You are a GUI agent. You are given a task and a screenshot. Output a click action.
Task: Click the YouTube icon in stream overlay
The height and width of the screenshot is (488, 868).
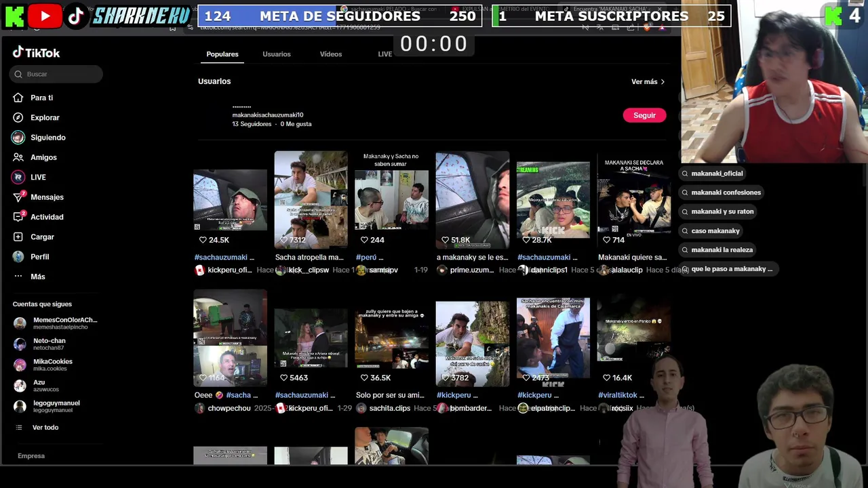coord(45,16)
